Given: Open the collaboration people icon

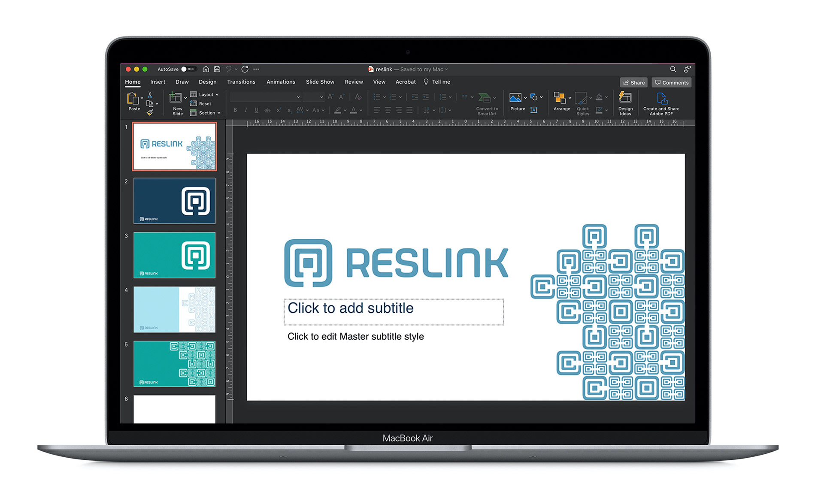Looking at the screenshot, I should (687, 69).
